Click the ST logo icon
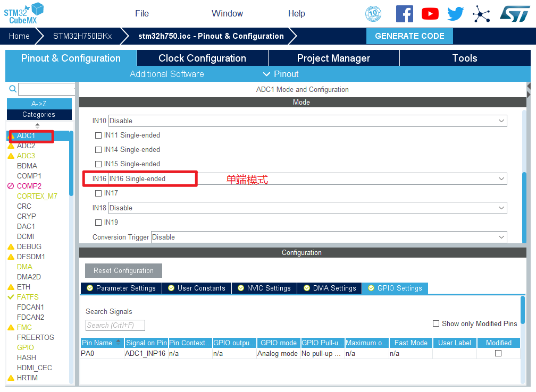 tap(514, 14)
